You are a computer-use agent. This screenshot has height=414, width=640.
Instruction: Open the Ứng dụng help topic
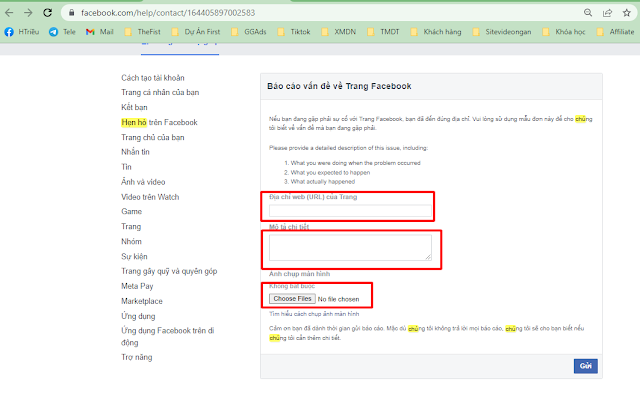[x=138, y=316]
